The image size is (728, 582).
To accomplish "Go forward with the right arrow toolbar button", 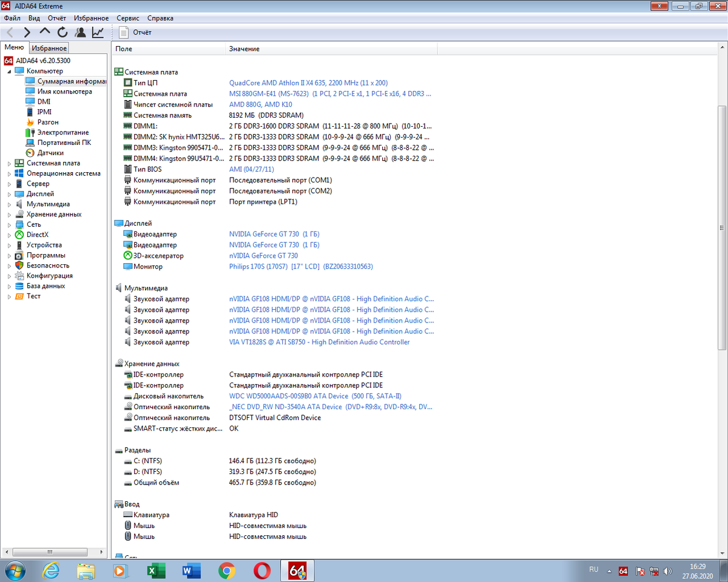I will tap(27, 32).
